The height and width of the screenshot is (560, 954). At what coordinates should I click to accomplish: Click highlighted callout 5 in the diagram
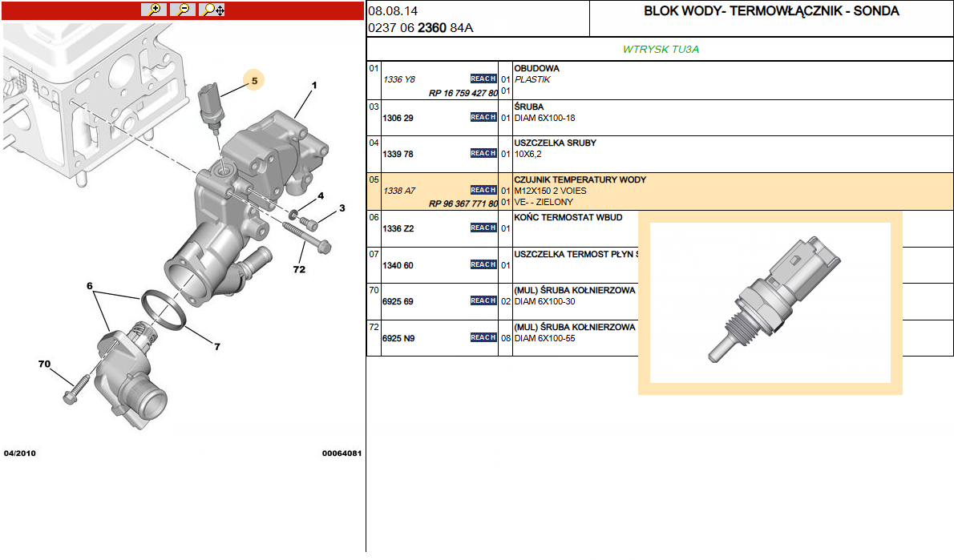pyautogui.click(x=254, y=80)
